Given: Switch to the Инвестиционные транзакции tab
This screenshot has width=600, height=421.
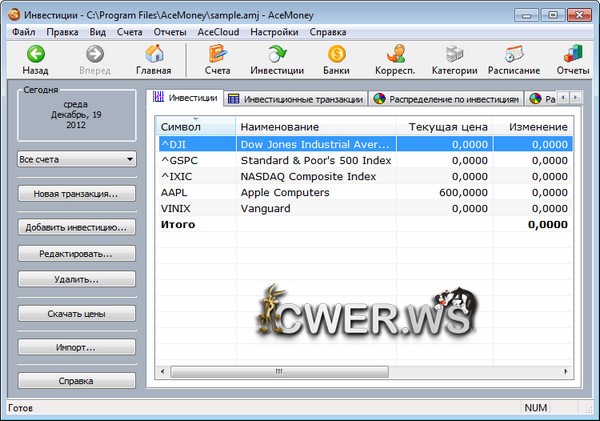Looking at the screenshot, I should pyautogui.click(x=295, y=99).
